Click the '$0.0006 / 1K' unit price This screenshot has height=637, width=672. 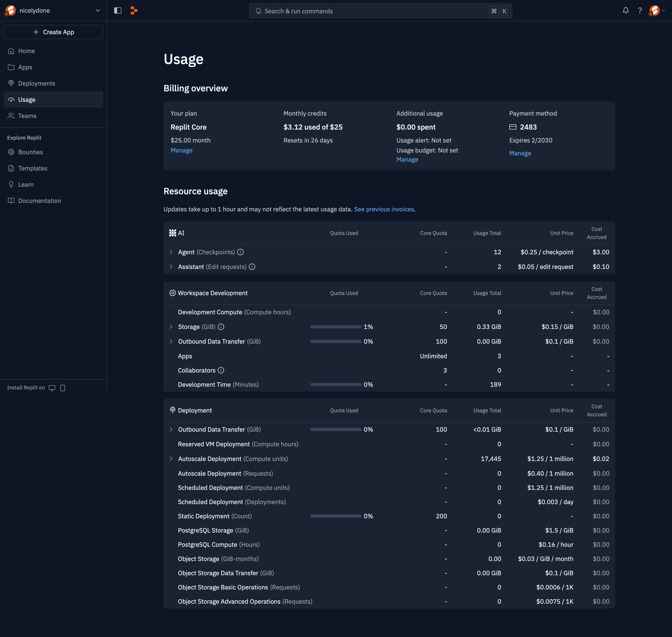(555, 587)
